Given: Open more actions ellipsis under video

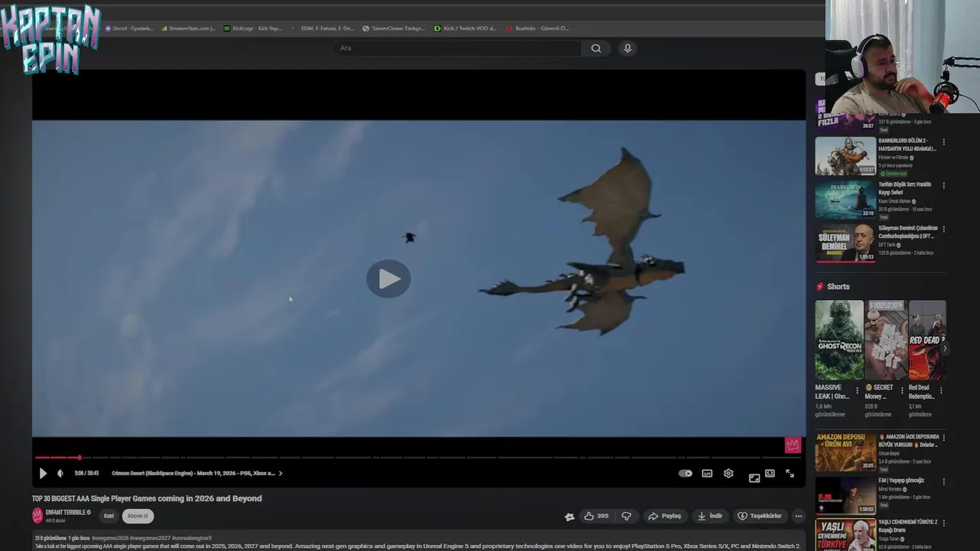Looking at the screenshot, I should [799, 517].
